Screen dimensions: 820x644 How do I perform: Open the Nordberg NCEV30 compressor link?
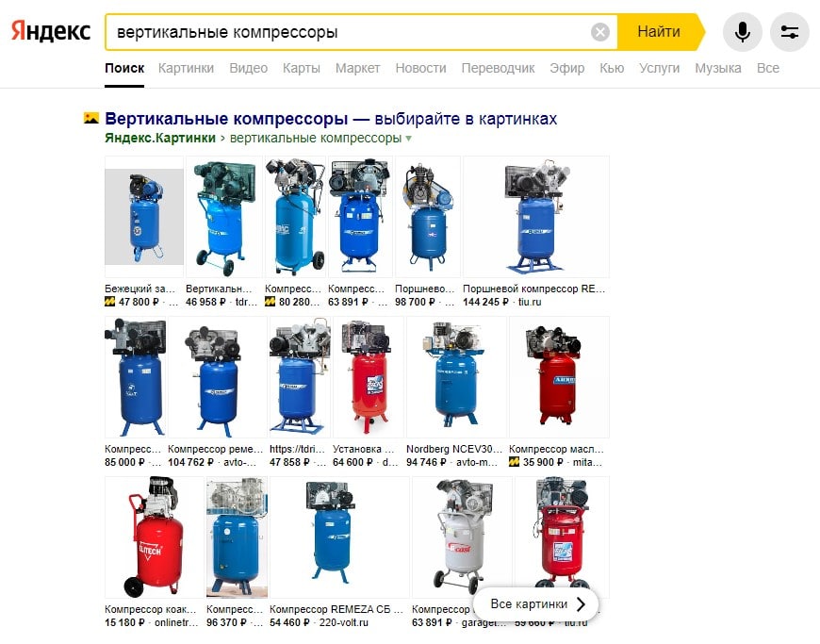(x=454, y=450)
